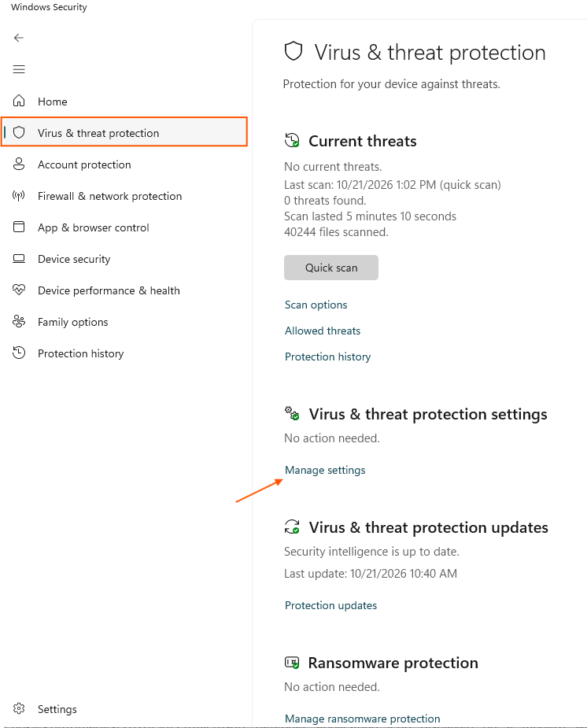The width and height of the screenshot is (587, 728).
Task: Click the large shield icon by page title
Action: [x=293, y=51]
